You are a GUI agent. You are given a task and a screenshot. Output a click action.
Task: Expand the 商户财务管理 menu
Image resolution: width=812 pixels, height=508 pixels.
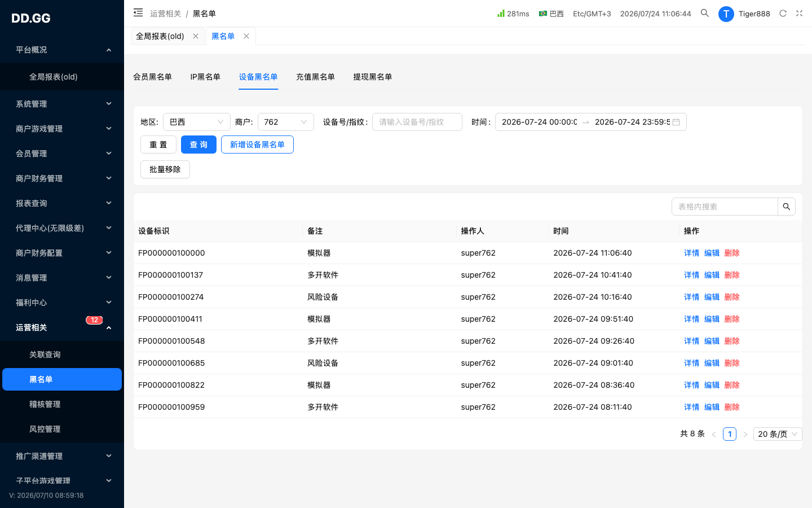point(62,178)
